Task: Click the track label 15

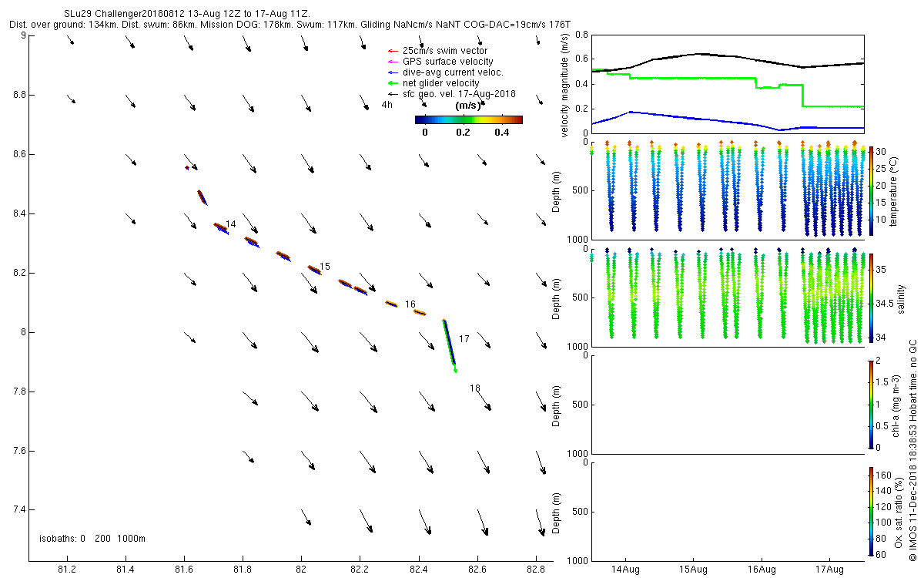Action: pyautogui.click(x=325, y=267)
